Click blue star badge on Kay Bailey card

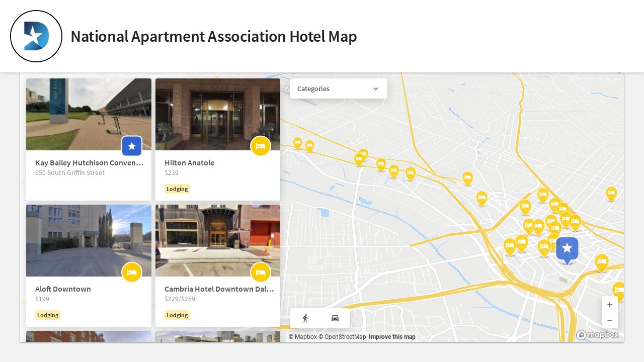point(131,146)
